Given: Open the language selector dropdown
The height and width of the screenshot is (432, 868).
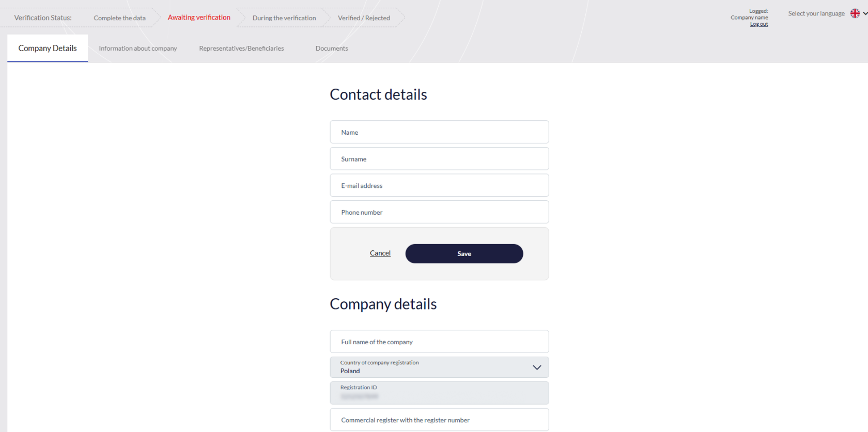Looking at the screenshot, I should tap(864, 13).
